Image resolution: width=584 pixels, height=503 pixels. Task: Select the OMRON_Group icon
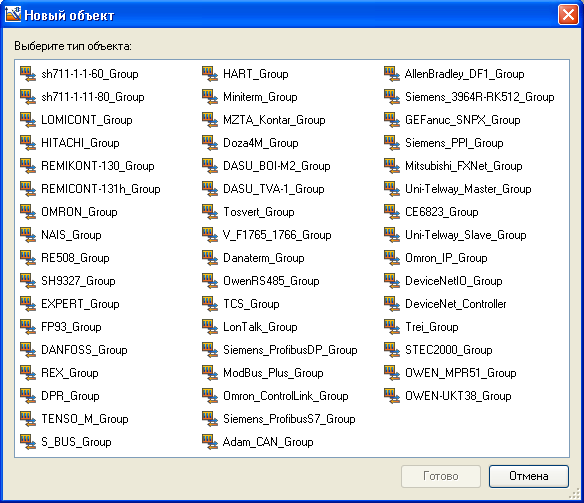click(28, 212)
